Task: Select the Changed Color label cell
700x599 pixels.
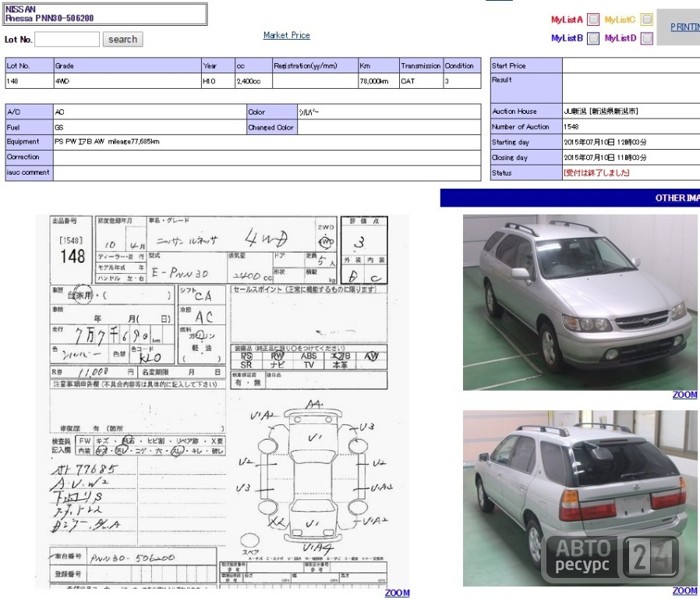Action: tap(272, 127)
